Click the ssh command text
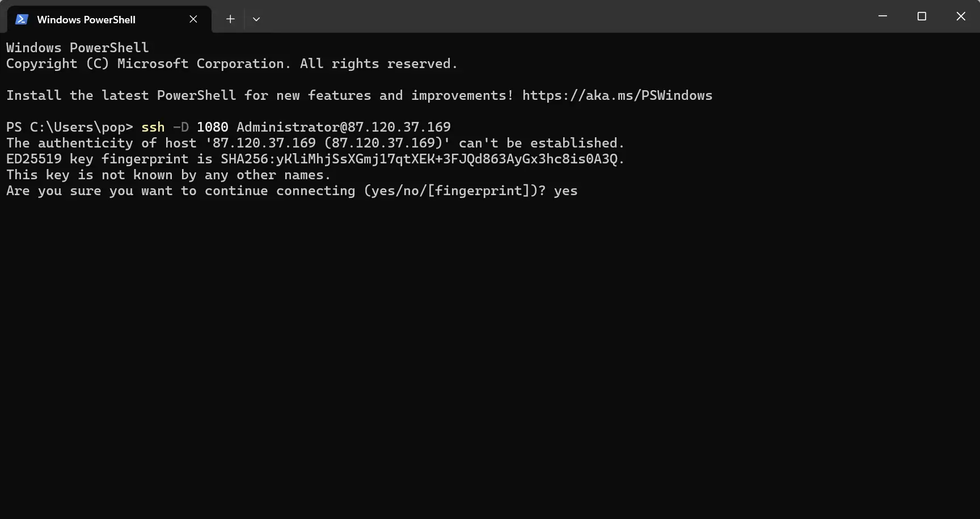This screenshot has width=980, height=519. [153, 127]
